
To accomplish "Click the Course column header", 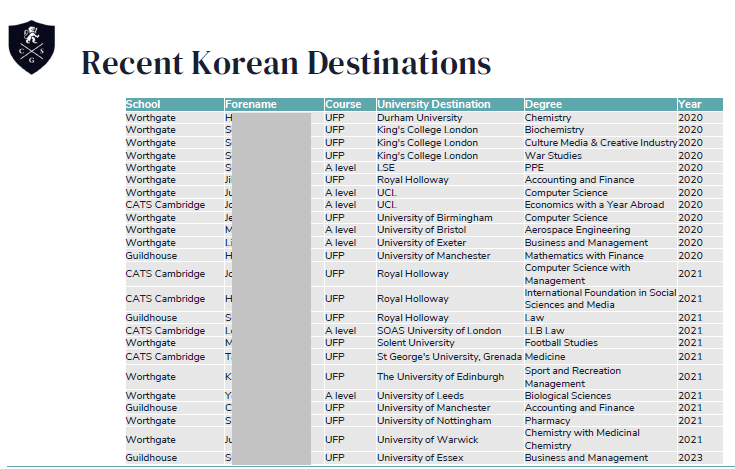I will point(350,104).
